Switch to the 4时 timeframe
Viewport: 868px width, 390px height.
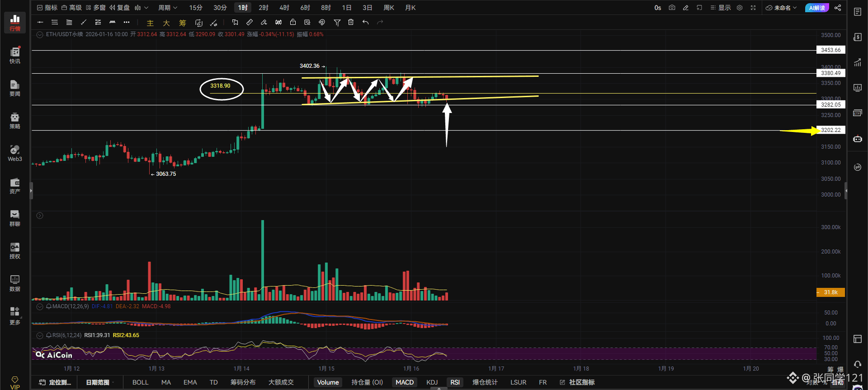pos(284,8)
